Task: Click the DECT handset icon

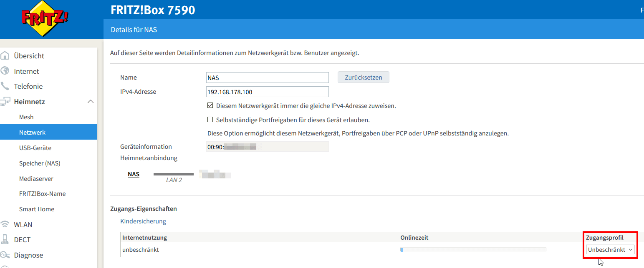Action: tap(5, 240)
